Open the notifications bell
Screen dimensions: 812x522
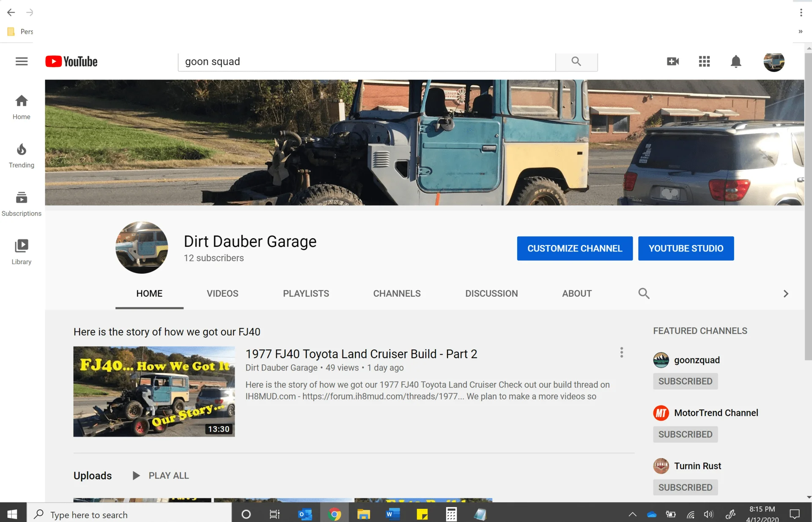coord(736,62)
